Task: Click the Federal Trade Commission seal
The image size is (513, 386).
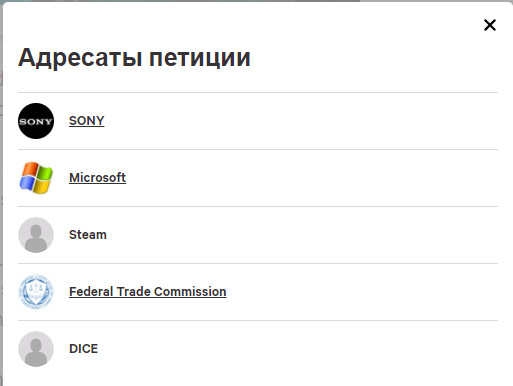Action: [36, 292]
